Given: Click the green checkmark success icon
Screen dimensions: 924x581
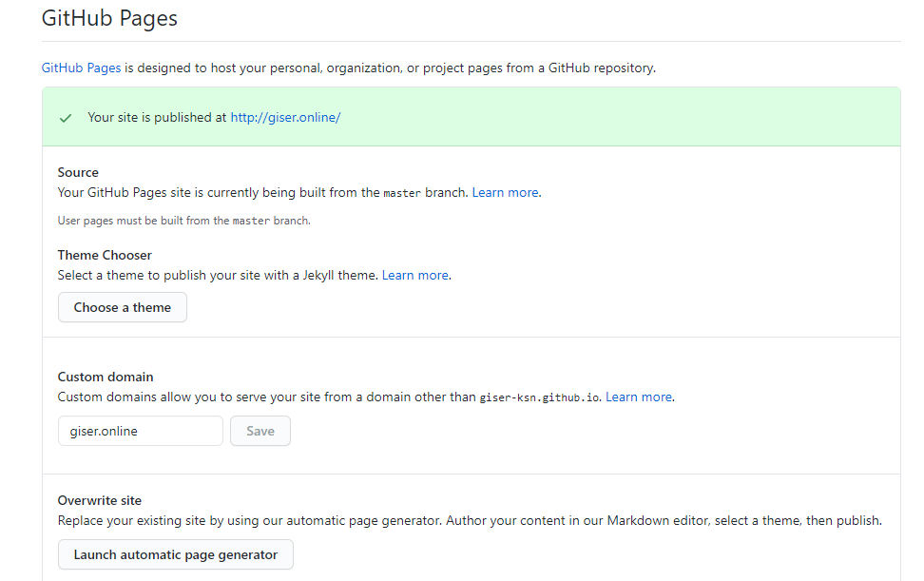Looking at the screenshot, I should [66, 118].
